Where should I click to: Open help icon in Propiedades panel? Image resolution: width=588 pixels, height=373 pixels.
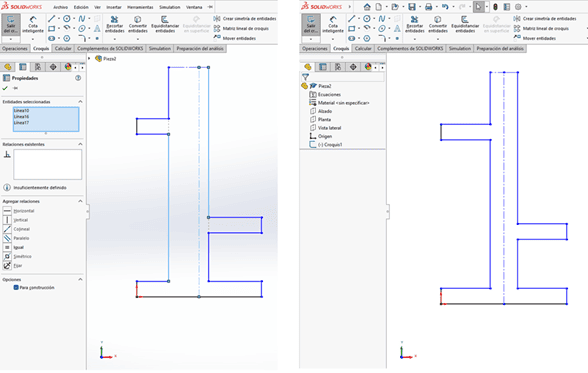78,78
